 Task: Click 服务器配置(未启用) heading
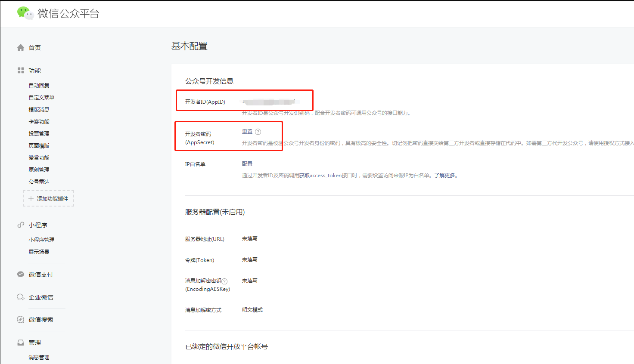215,212
